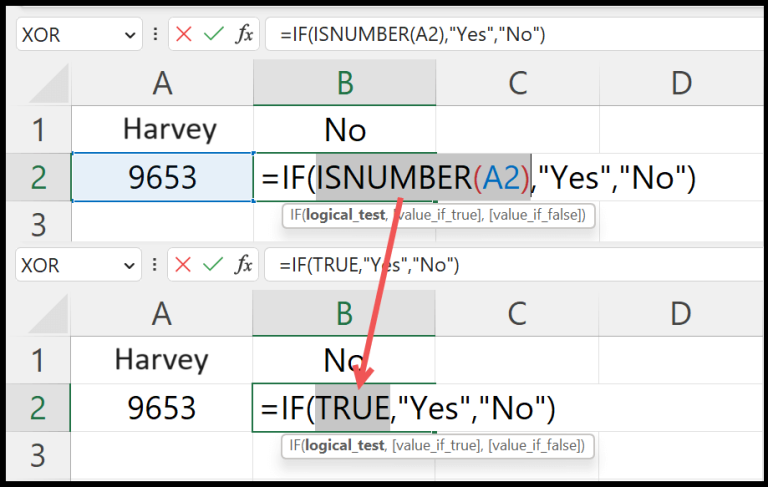Click the upper formula bar with ISNUMBER formula
Image resolution: width=768 pixels, height=487 pixels.
click(500, 34)
